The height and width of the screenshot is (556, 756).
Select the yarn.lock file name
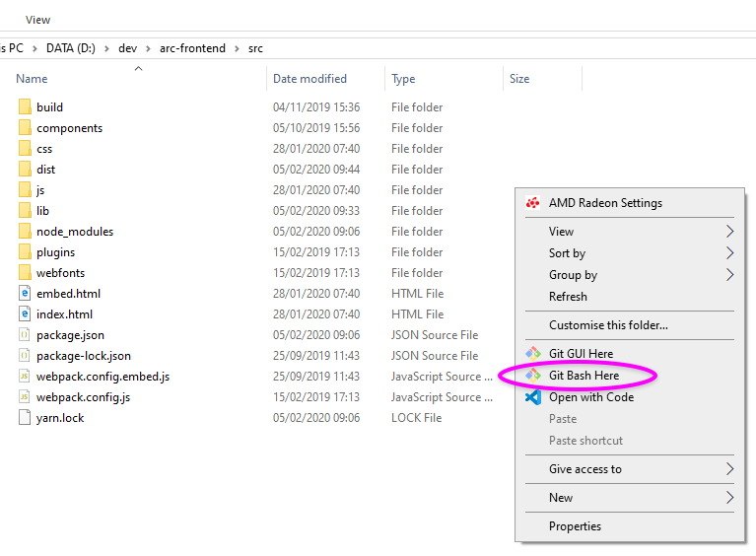tap(60, 418)
